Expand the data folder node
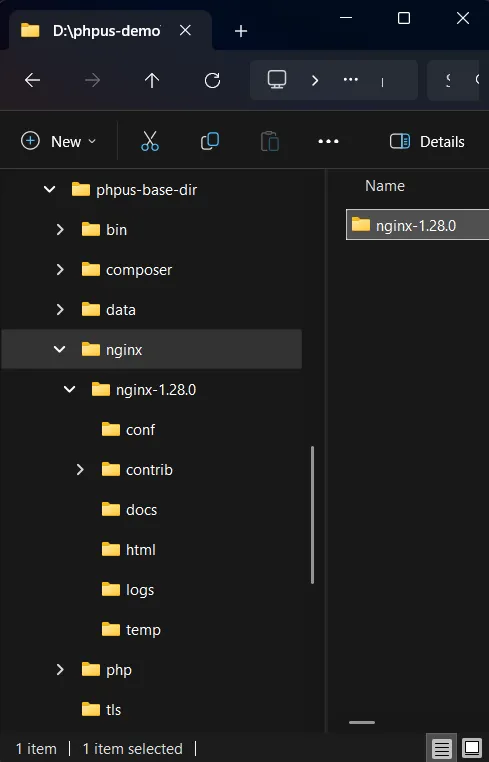Viewport: 489px width, 762px height. click(60, 310)
